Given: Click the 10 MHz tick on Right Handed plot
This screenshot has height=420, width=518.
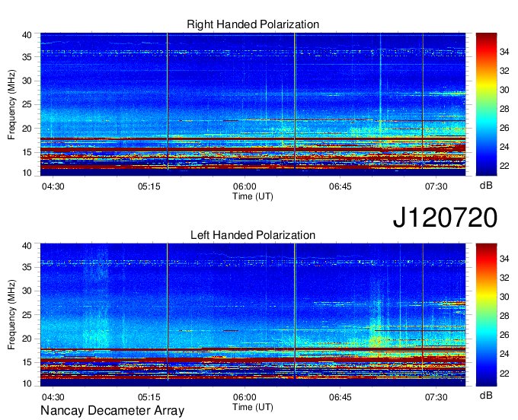Looking at the screenshot, I should pyautogui.click(x=27, y=173).
